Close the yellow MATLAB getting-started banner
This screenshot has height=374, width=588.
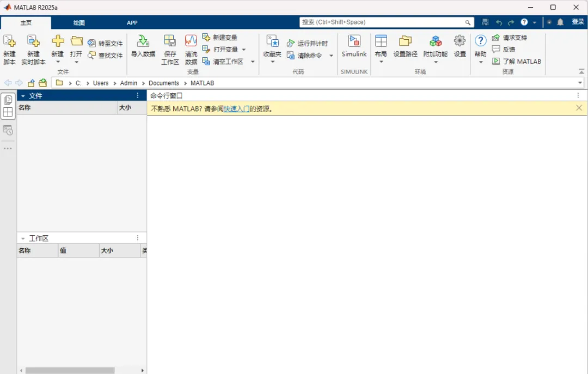click(579, 108)
